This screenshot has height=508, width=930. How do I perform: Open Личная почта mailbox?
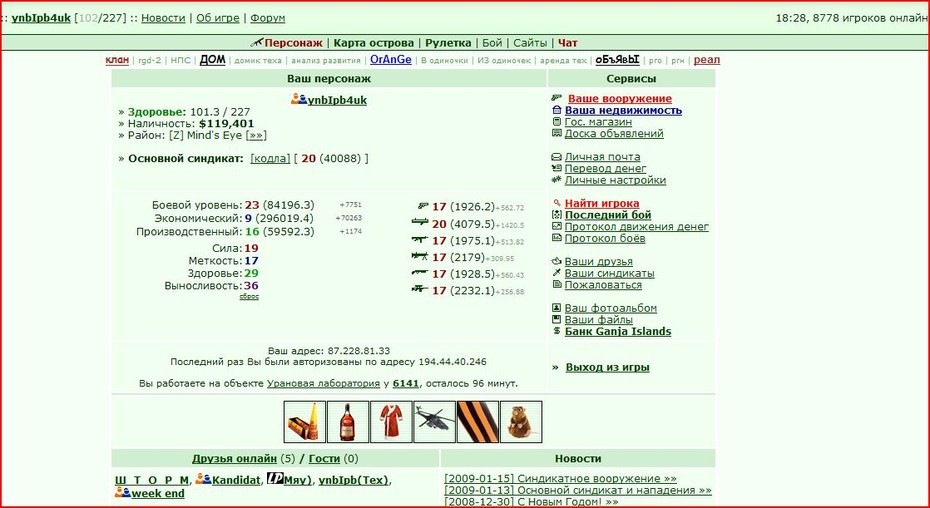602,157
